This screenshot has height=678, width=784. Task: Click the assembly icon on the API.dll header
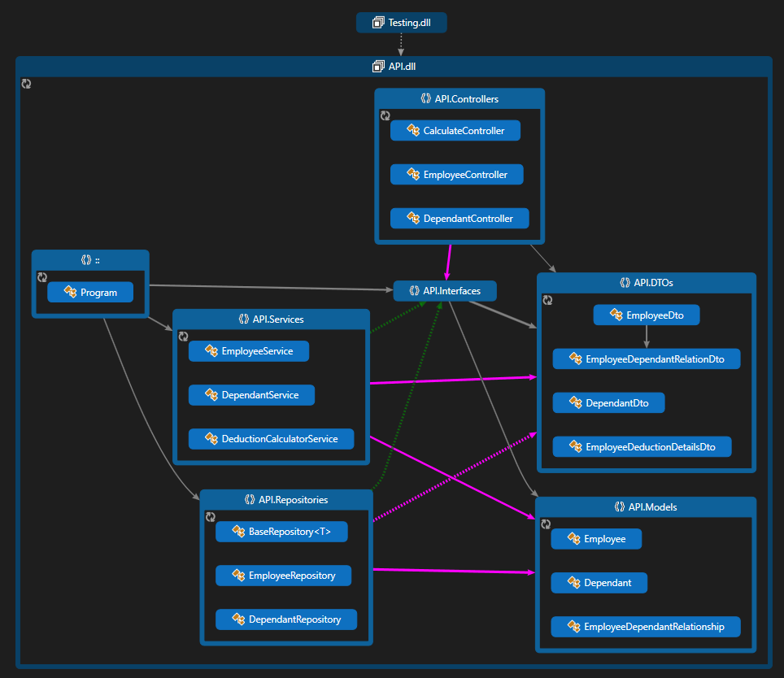pos(377,66)
